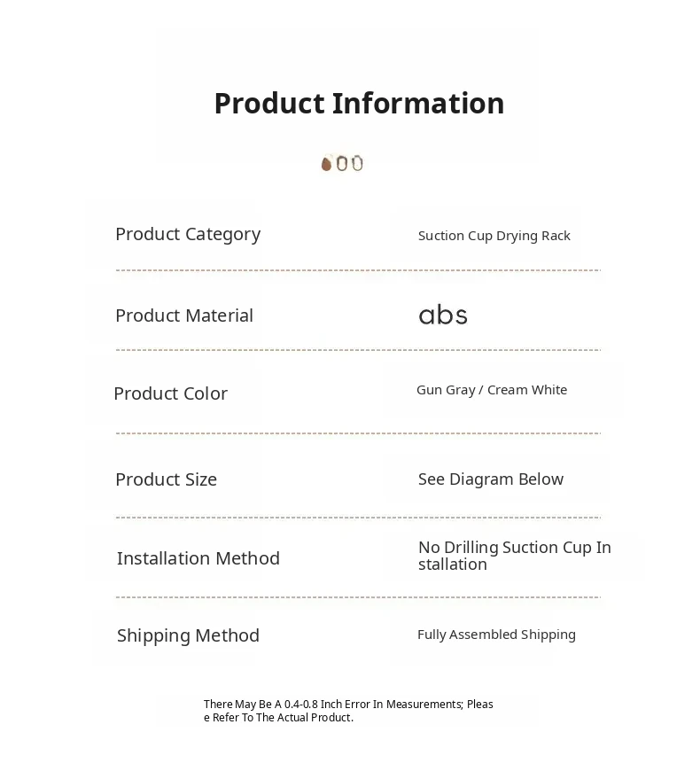The width and height of the screenshot is (700, 779).
Task: Select the Product Color label
Action: tap(170, 393)
